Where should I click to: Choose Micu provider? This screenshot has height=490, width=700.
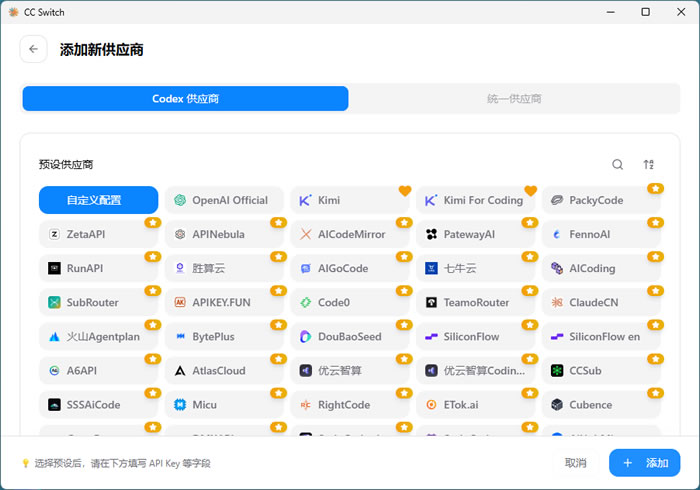(224, 405)
